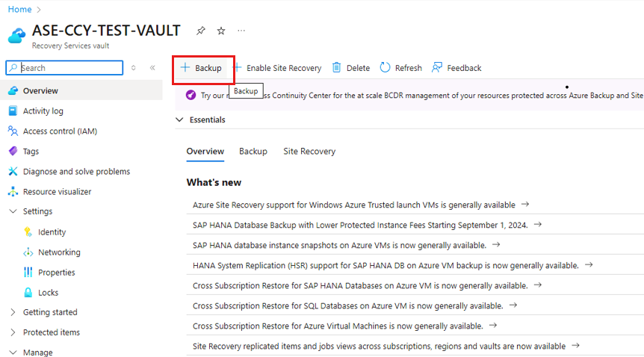The height and width of the screenshot is (357, 644).
Task: Expand the Protected items section
Action: coord(13,332)
